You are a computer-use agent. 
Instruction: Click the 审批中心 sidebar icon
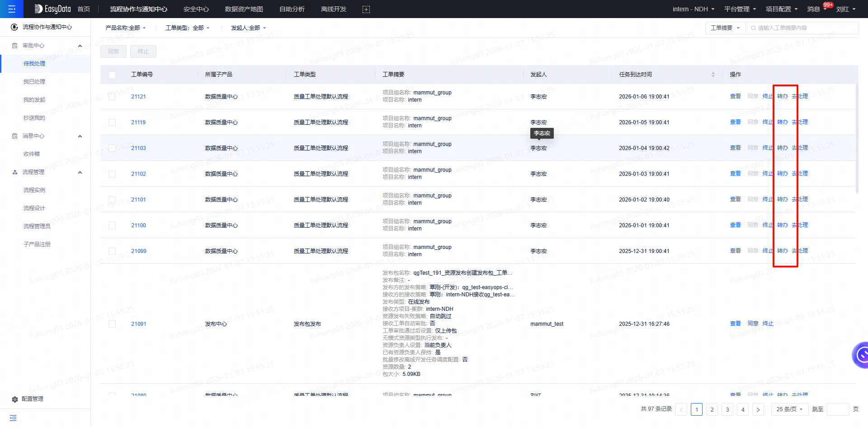point(14,46)
